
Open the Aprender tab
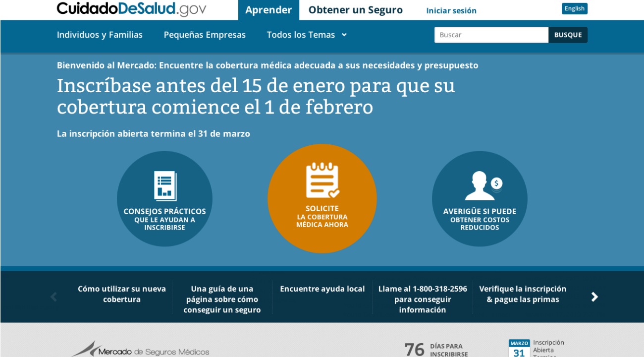268,10
